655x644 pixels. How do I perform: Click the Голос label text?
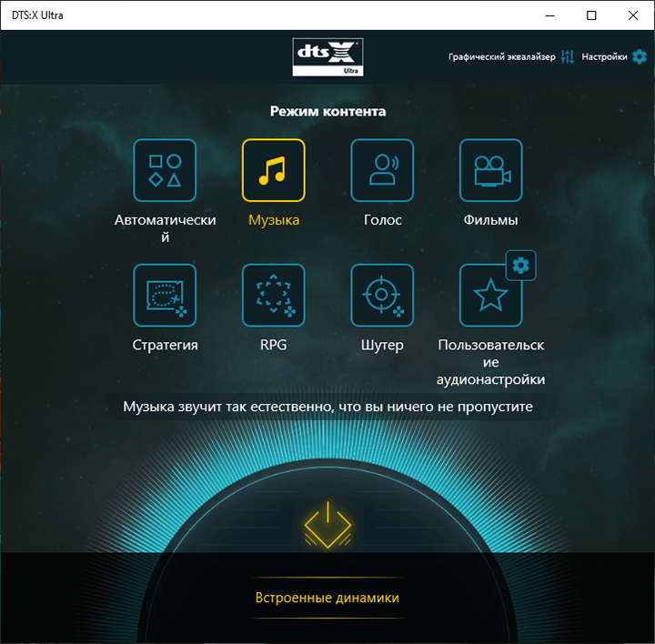(382, 220)
